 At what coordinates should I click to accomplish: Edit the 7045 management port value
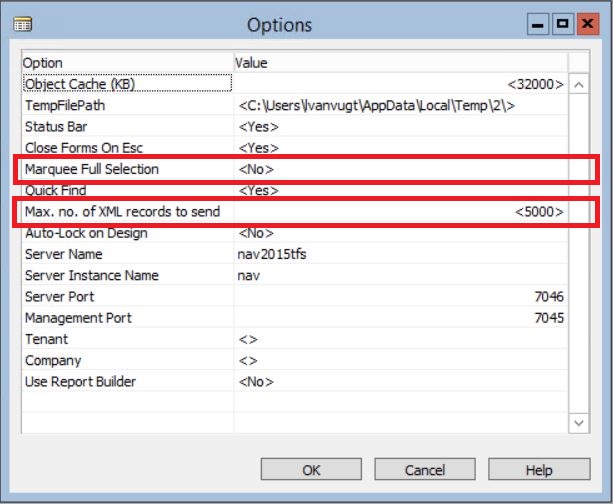click(401, 317)
